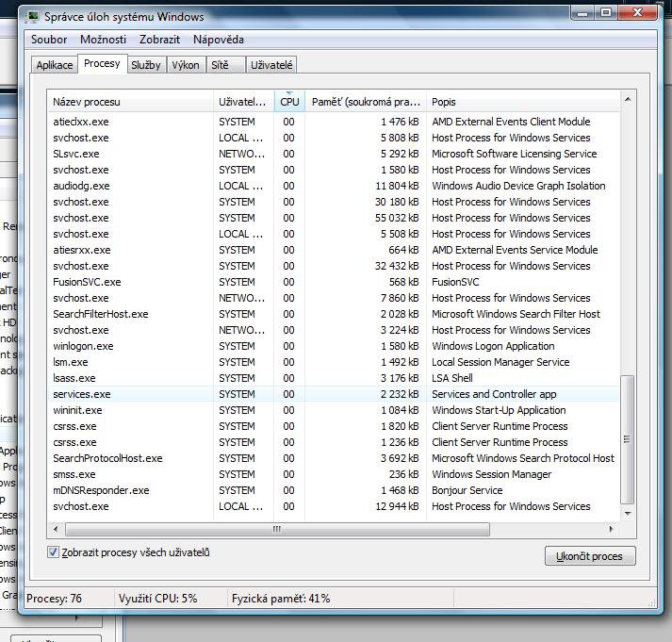Sort by Uživatel column header
This screenshot has width=672, height=642.
pos(243,102)
